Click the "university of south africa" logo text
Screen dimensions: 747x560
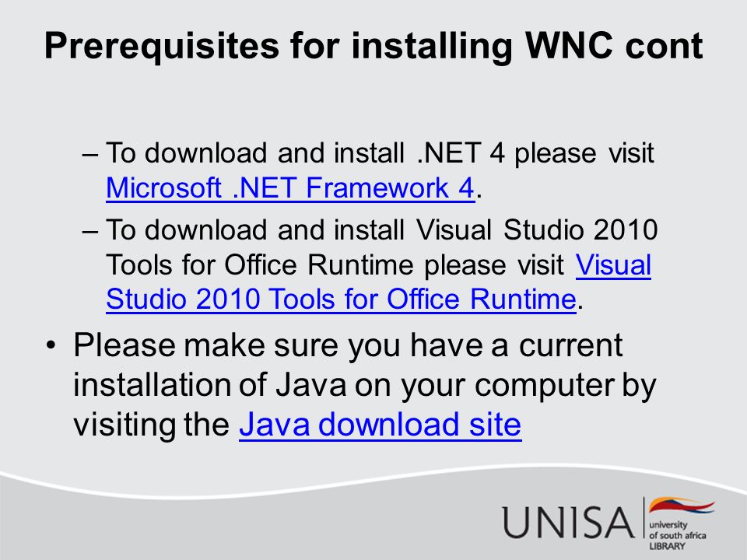click(x=678, y=530)
